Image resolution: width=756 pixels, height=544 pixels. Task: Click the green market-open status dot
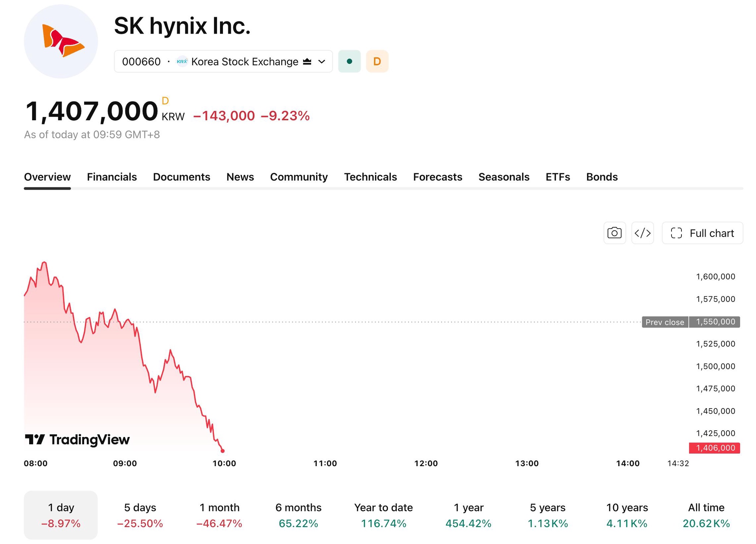pyautogui.click(x=349, y=61)
